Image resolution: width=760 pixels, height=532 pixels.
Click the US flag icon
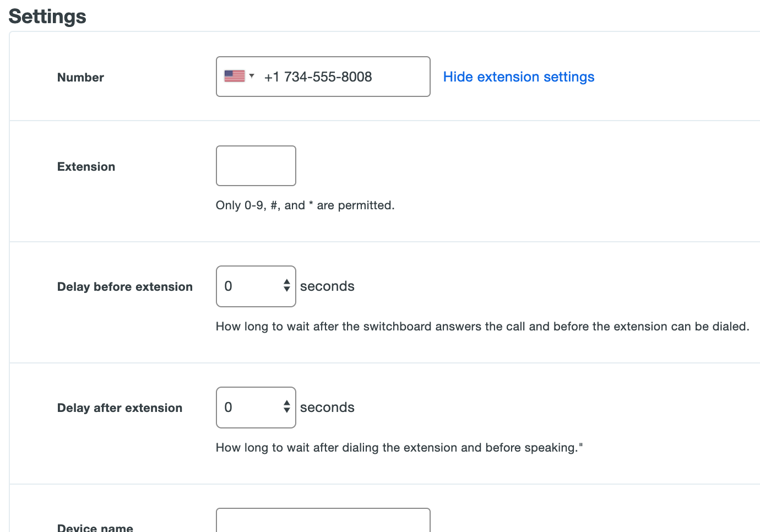(235, 75)
